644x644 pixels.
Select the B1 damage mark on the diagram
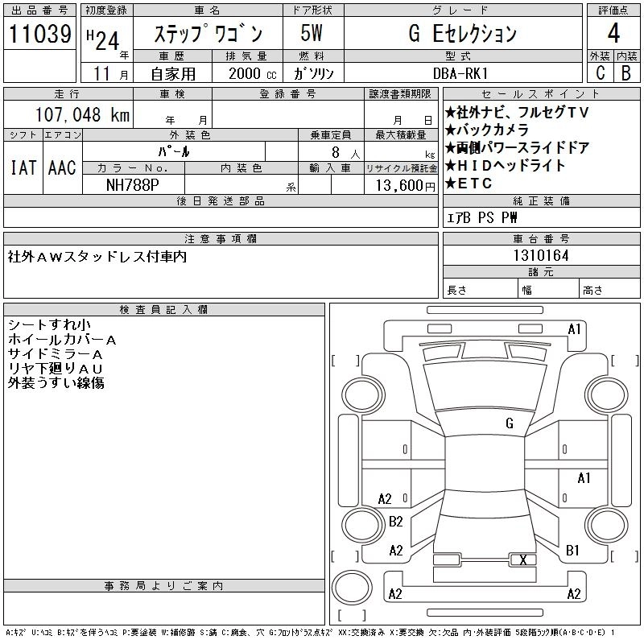572,551
